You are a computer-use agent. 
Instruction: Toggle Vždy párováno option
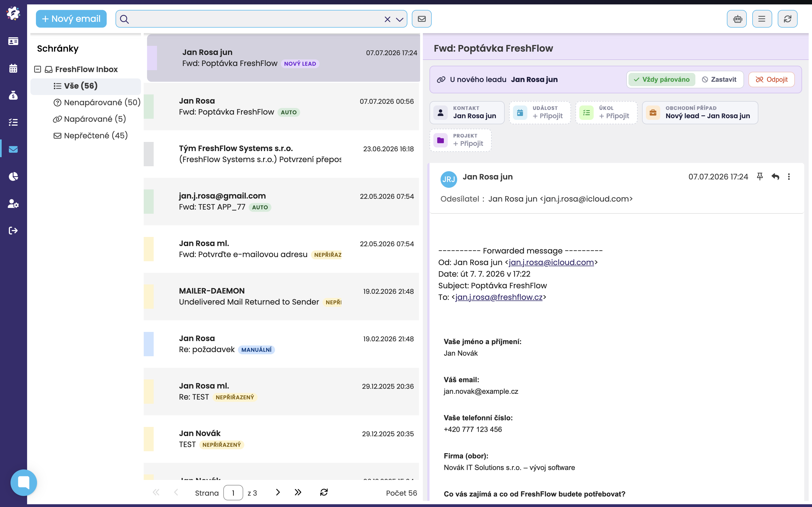click(662, 80)
